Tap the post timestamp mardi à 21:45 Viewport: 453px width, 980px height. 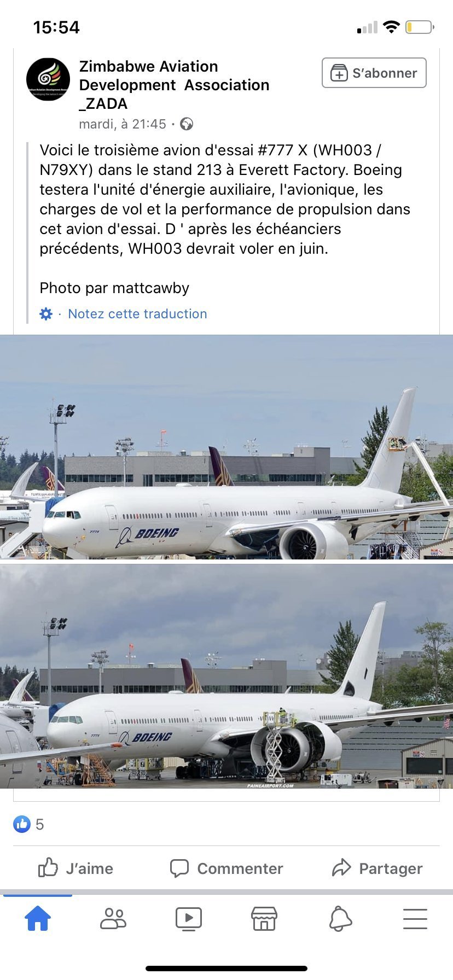click(123, 124)
